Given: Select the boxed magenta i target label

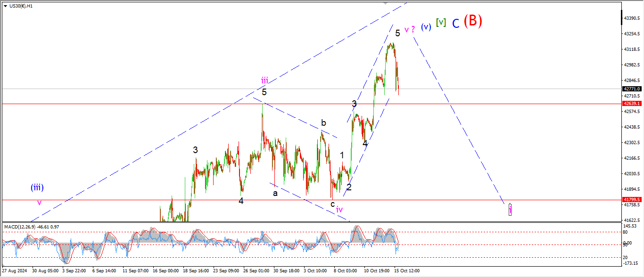Looking at the screenshot, I should (x=510, y=210).
